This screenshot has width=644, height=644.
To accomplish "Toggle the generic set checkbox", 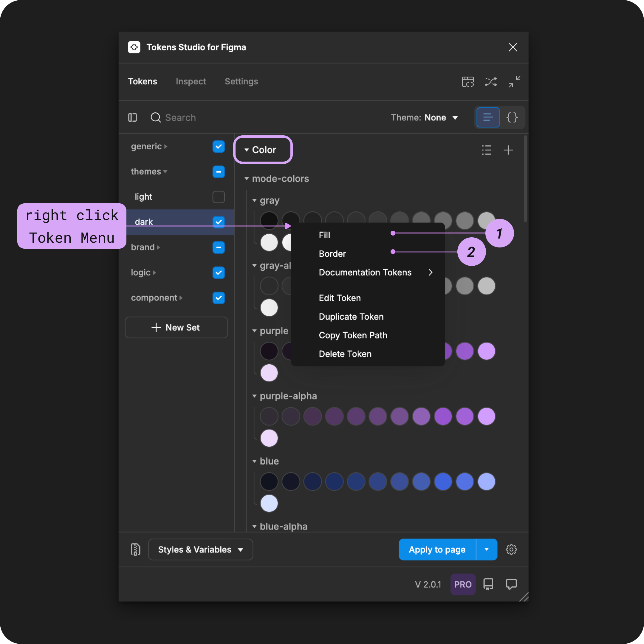I will (219, 146).
